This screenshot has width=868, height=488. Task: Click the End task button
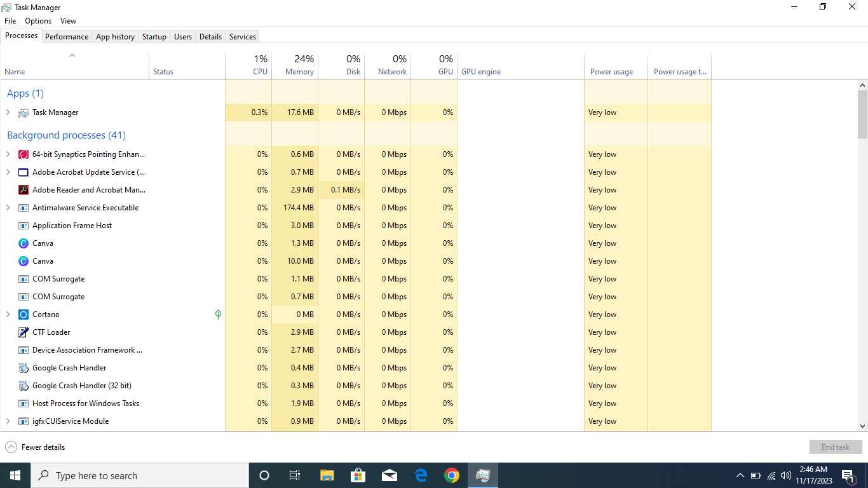(836, 447)
